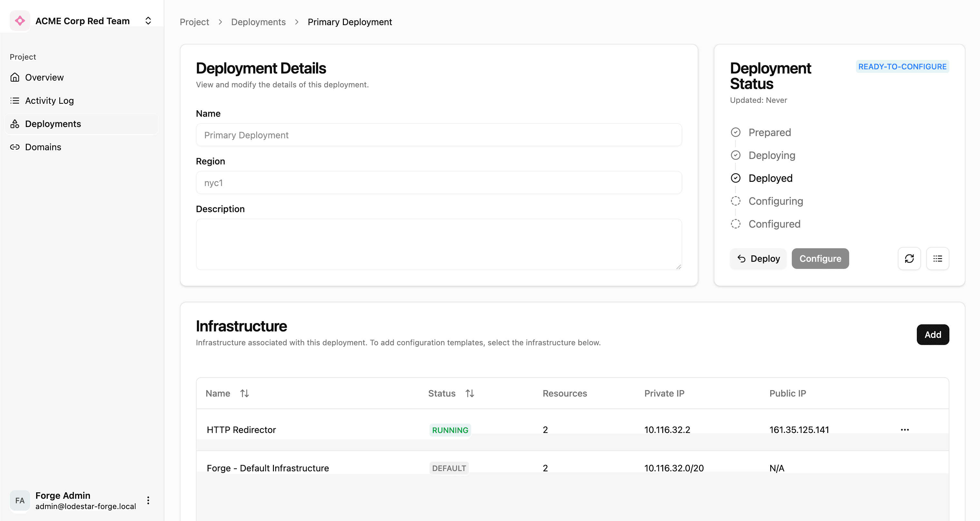Click the Configure button
This screenshot has width=980, height=521.
point(820,259)
